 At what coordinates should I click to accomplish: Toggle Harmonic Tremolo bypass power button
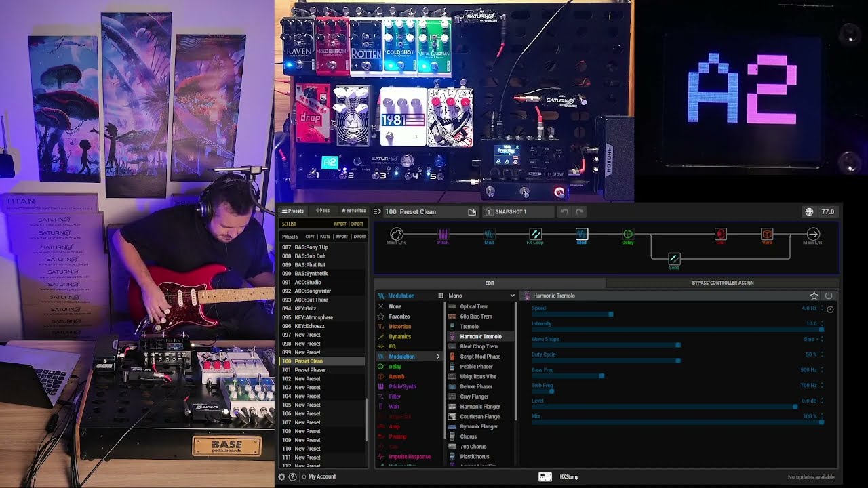[x=829, y=296]
